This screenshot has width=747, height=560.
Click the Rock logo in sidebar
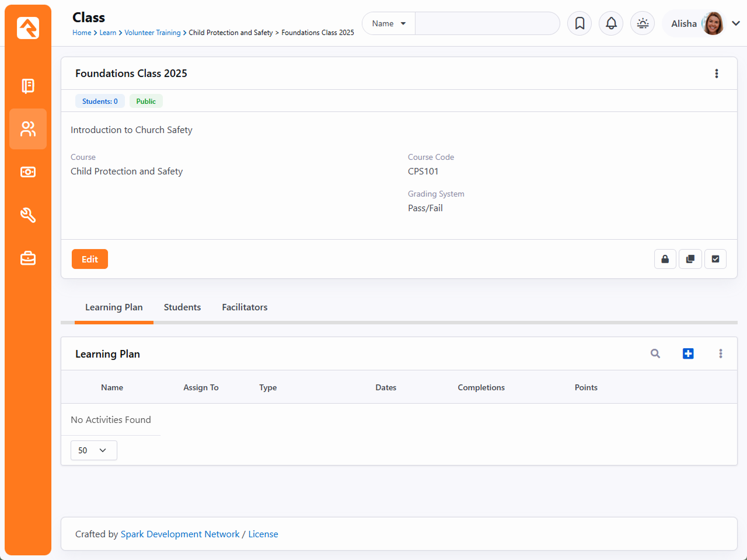28,28
